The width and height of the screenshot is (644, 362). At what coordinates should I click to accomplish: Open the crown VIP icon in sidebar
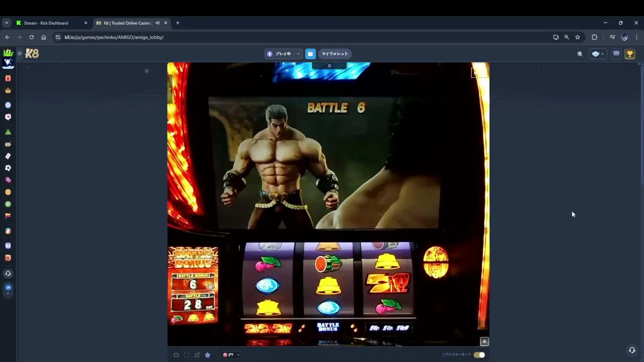[x=8, y=90]
